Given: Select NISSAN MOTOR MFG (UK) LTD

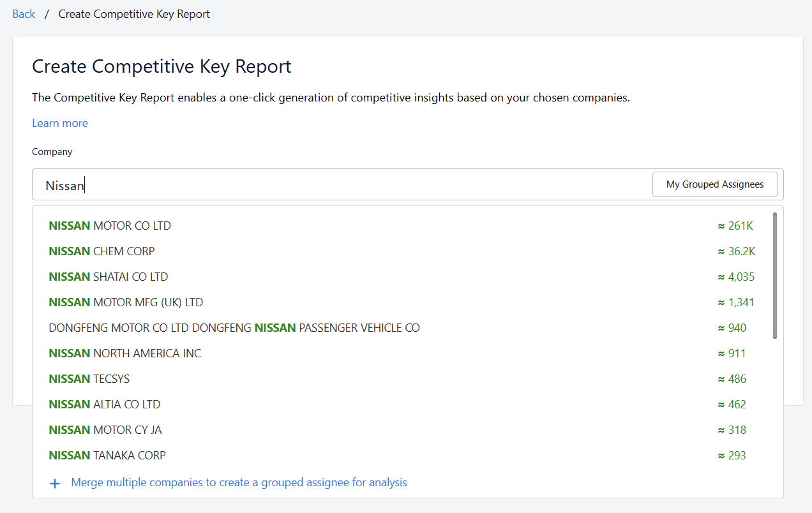Looking at the screenshot, I should [126, 302].
